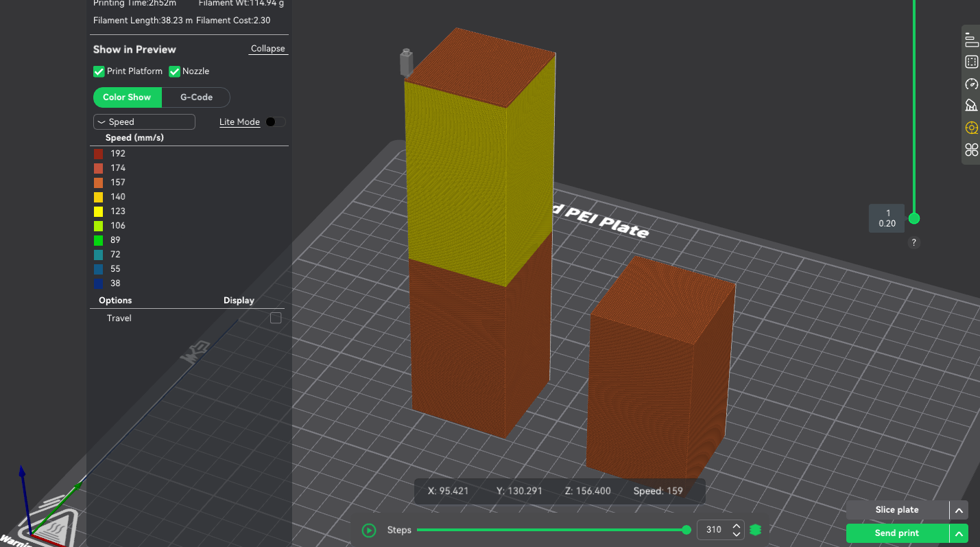The height and width of the screenshot is (547, 980).
Task: Uncheck the Nozzle checkbox
Action: [x=174, y=71]
